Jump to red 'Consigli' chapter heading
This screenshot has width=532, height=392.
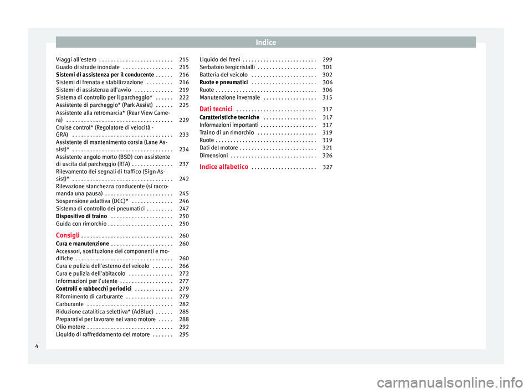(x=68, y=235)
